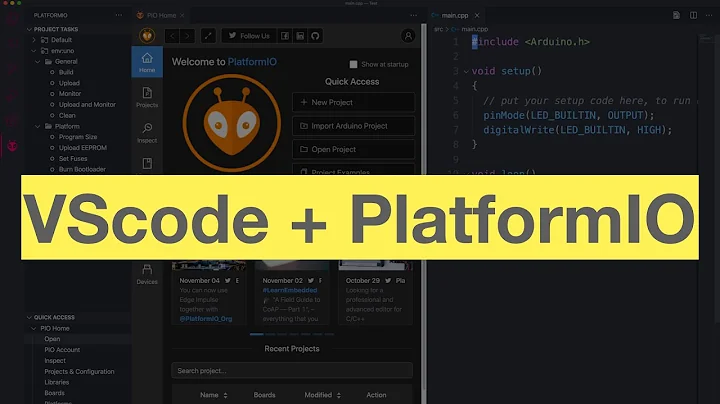The height and width of the screenshot is (404, 720).
Task: Go forward with the right arrow
Action: [x=187, y=36]
